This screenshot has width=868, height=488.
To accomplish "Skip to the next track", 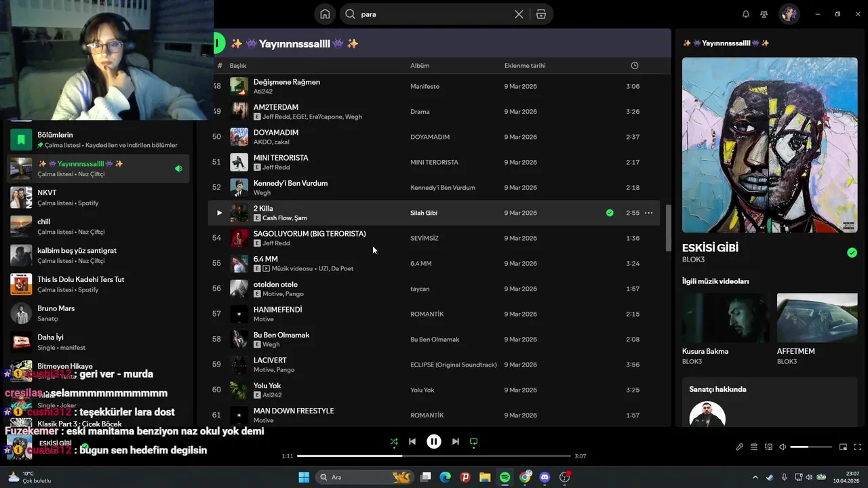I will click(x=456, y=442).
